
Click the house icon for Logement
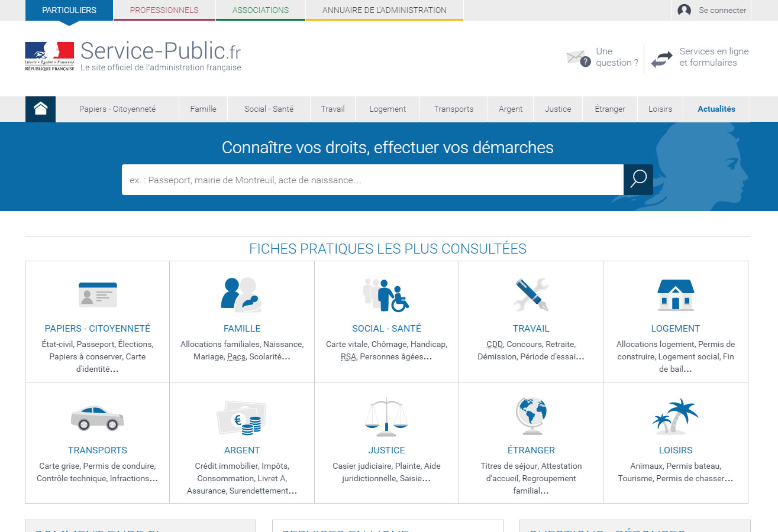[x=675, y=294]
